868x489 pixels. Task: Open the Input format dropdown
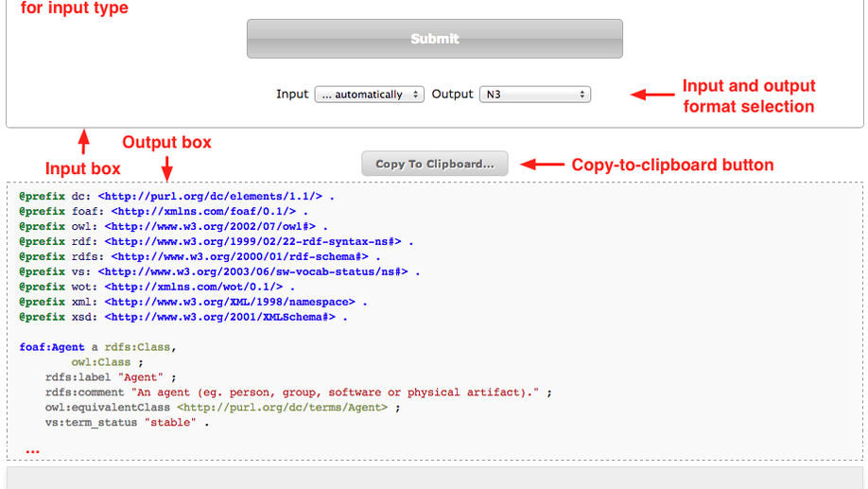tap(369, 95)
